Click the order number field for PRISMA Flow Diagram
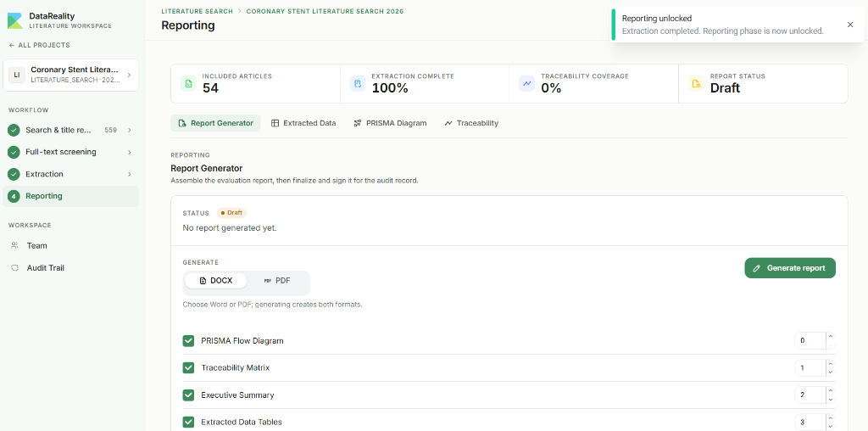Screen dimensions: 868x431 810,341
